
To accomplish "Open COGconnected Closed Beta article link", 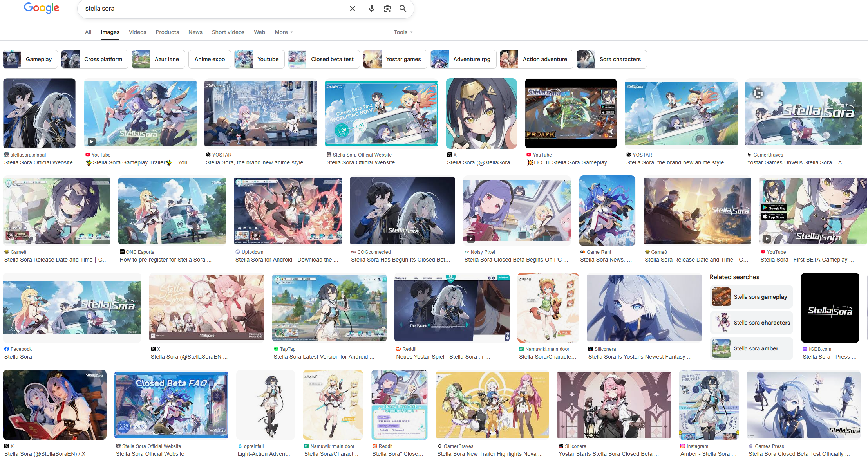I will [x=400, y=260].
